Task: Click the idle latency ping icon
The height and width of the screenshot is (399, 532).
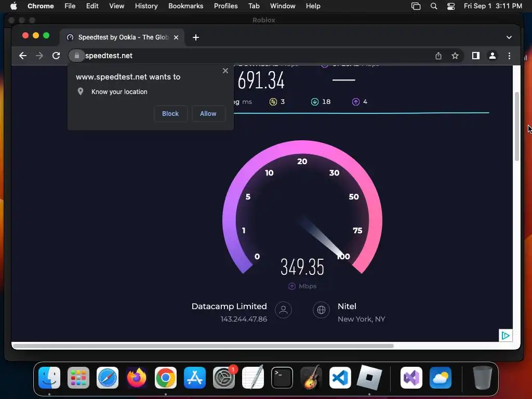Action: click(x=273, y=102)
